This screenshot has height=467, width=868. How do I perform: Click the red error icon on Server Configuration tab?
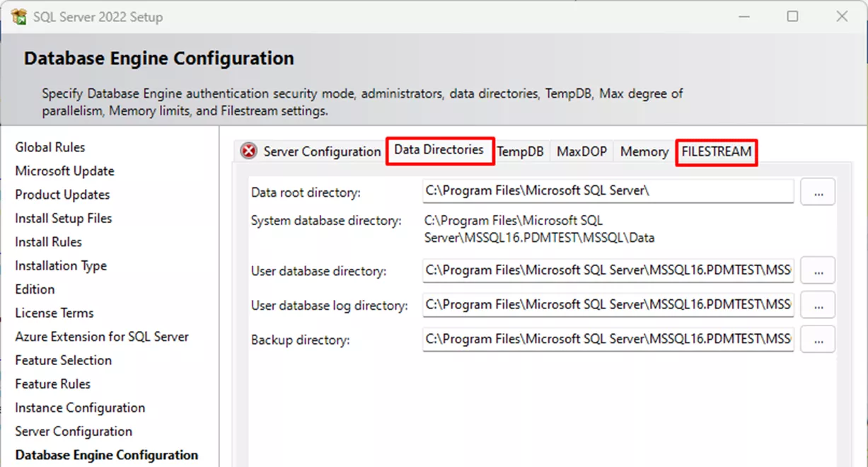click(248, 151)
